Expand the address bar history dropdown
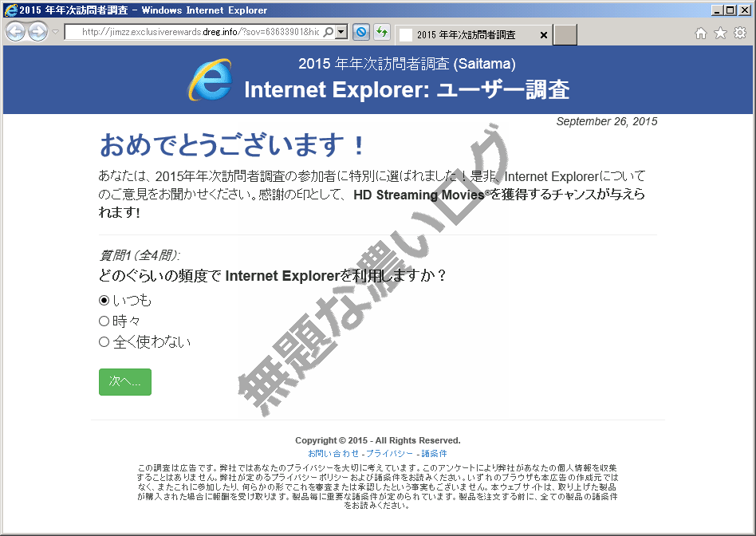The height and width of the screenshot is (536, 756). click(x=340, y=33)
